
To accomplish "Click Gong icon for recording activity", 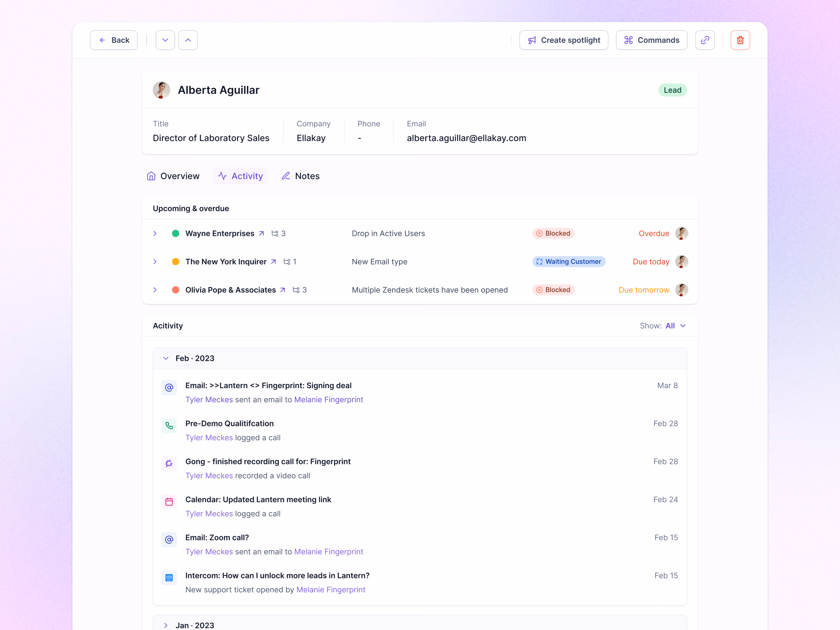I will 169,463.
